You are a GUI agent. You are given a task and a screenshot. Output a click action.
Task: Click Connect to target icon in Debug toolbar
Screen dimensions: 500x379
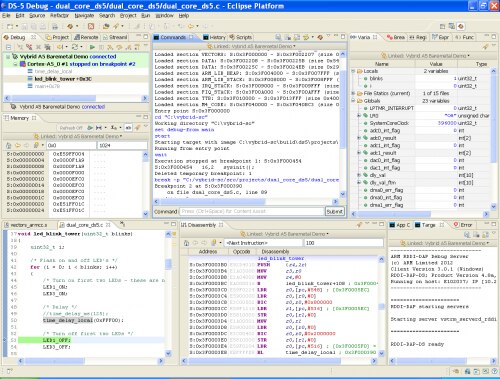click(20, 47)
